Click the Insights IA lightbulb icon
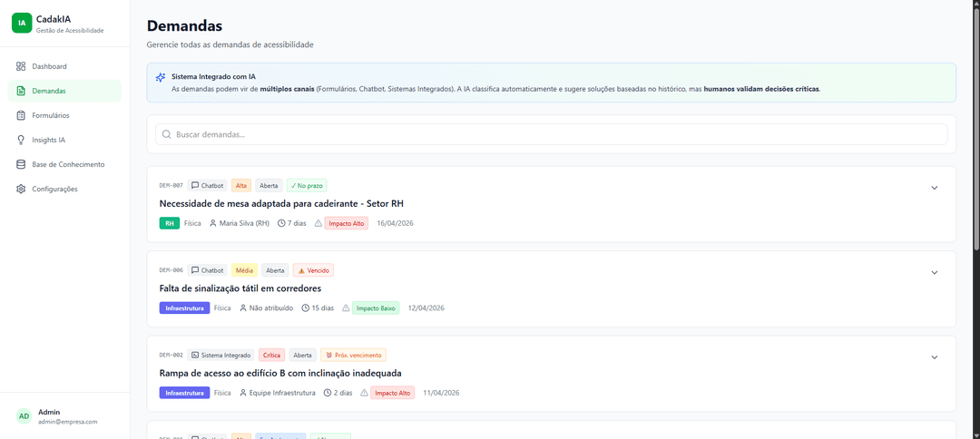The width and height of the screenshot is (980, 439). click(x=21, y=140)
